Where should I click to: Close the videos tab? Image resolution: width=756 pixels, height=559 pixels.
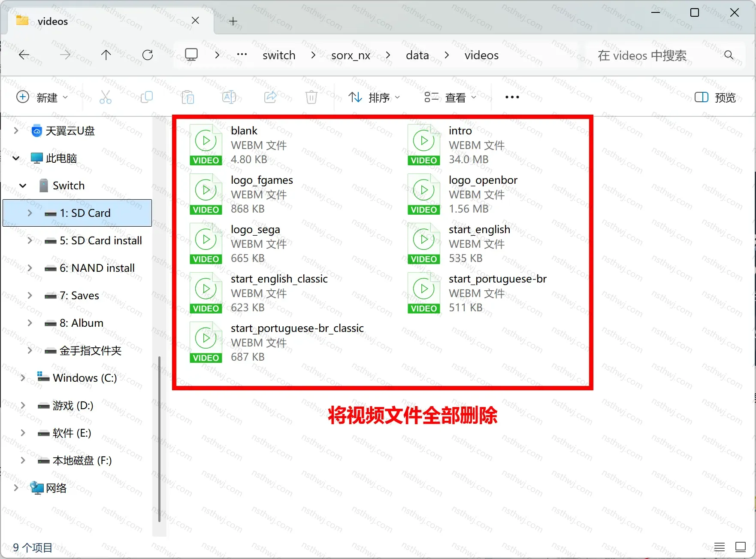pyautogui.click(x=195, y=21)
